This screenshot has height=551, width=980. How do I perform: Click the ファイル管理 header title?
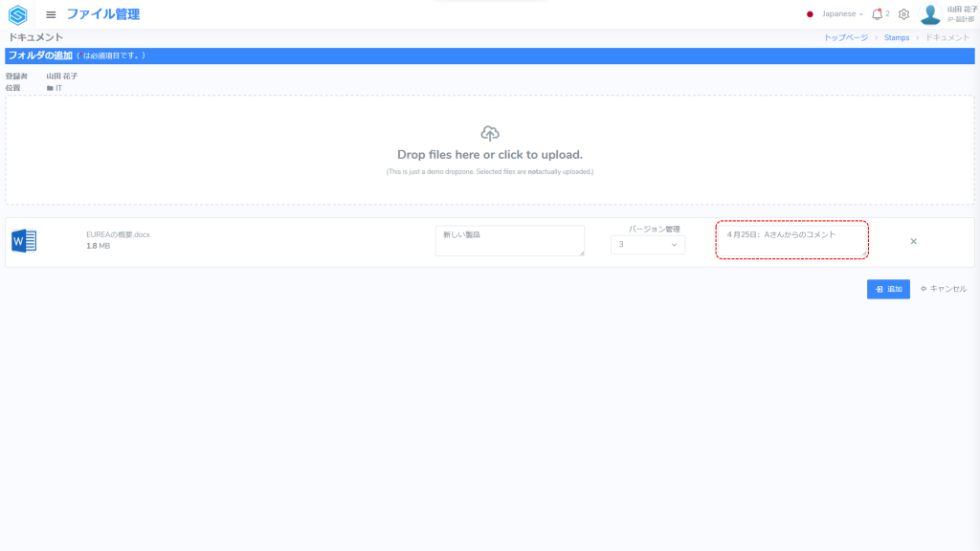point(102,14)
